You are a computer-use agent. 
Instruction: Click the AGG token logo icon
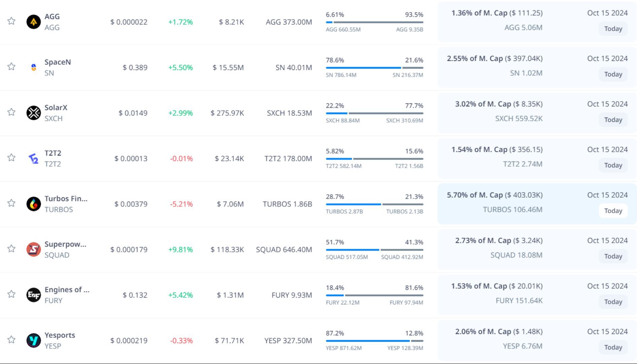click(x=34, y=22)
